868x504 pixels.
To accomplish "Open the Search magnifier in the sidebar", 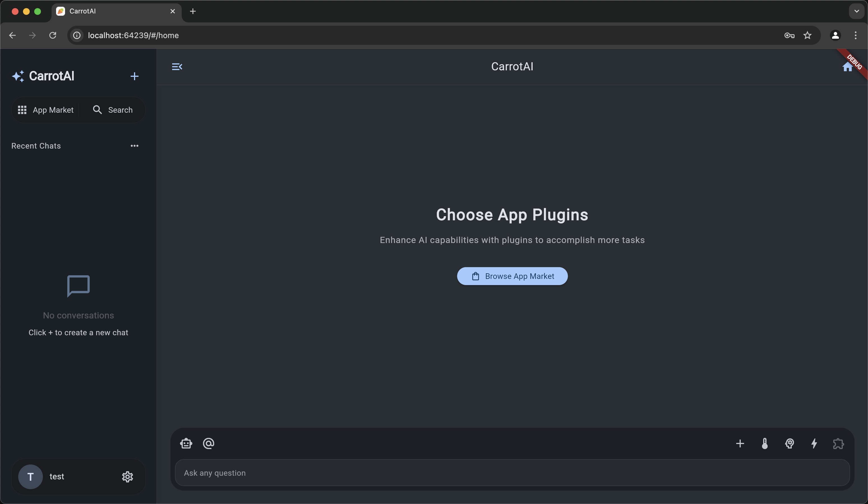I will click(113, 110).
